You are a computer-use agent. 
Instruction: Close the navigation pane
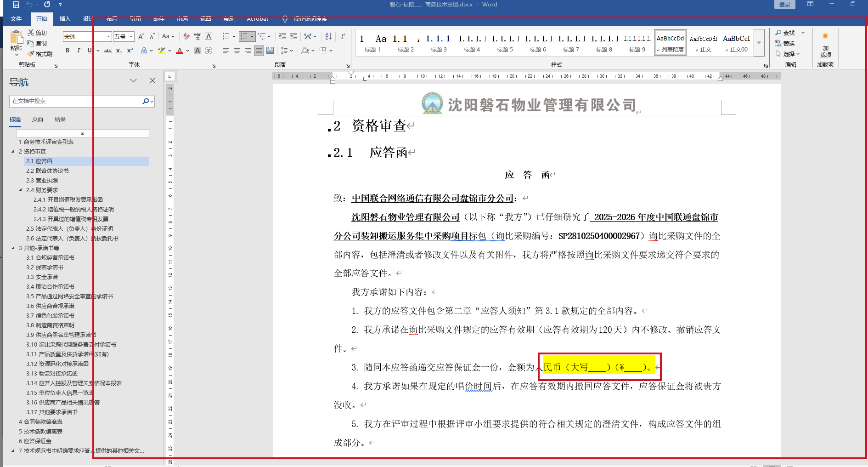point(152,80)
